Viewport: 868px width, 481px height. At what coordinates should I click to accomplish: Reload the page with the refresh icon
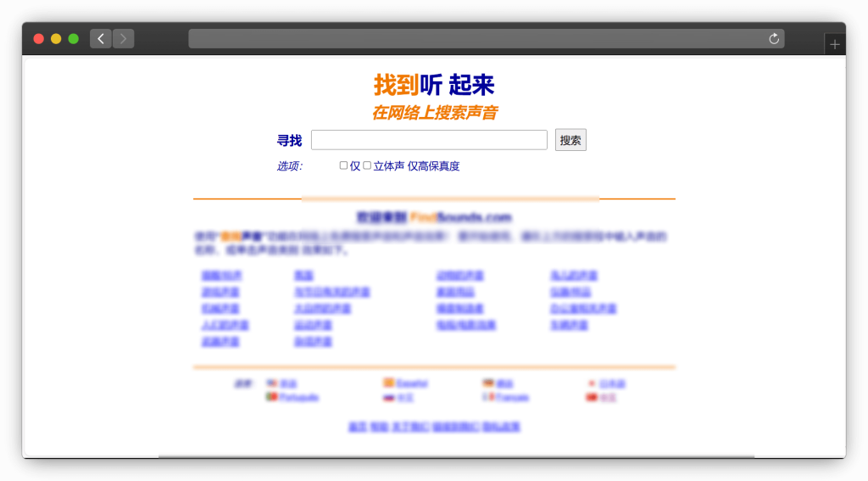click(x=774, y=39)
